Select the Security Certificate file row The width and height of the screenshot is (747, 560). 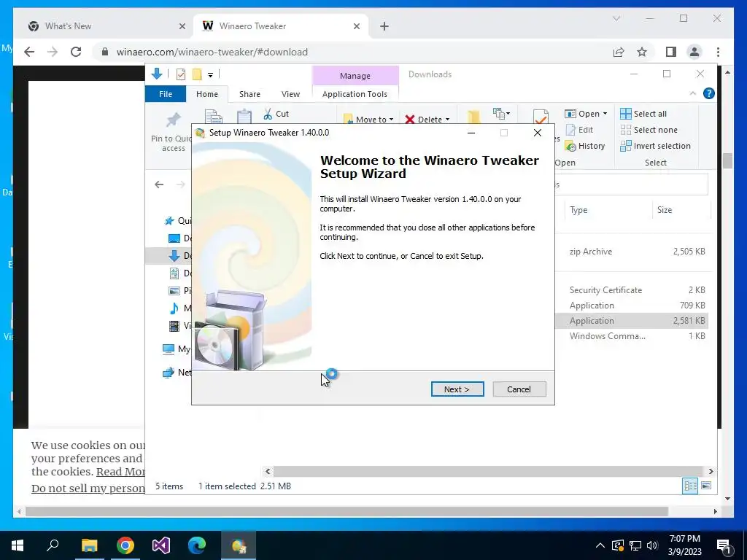point(632,290)
